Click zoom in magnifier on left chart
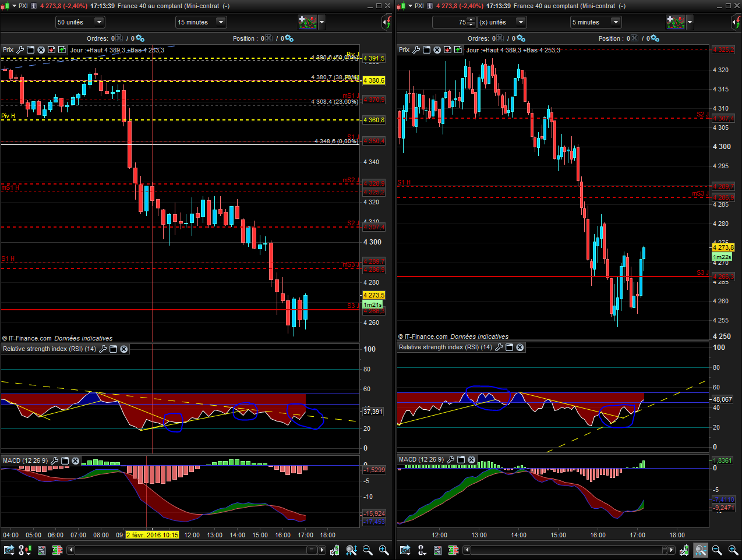This screenshot has height=560, width=742. click(x=384, y=550)
